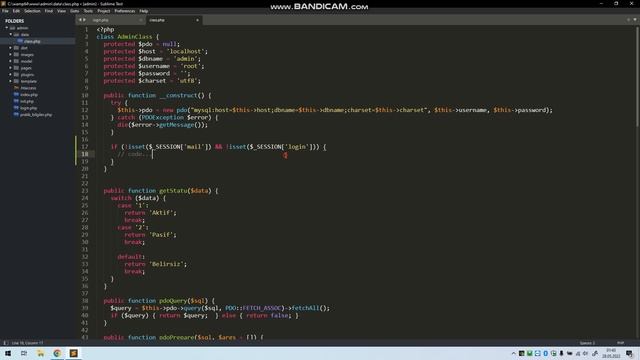Click the 'Belirsiz' string on line 33
This screenshot has width=640, height=360.
[167, 264]
